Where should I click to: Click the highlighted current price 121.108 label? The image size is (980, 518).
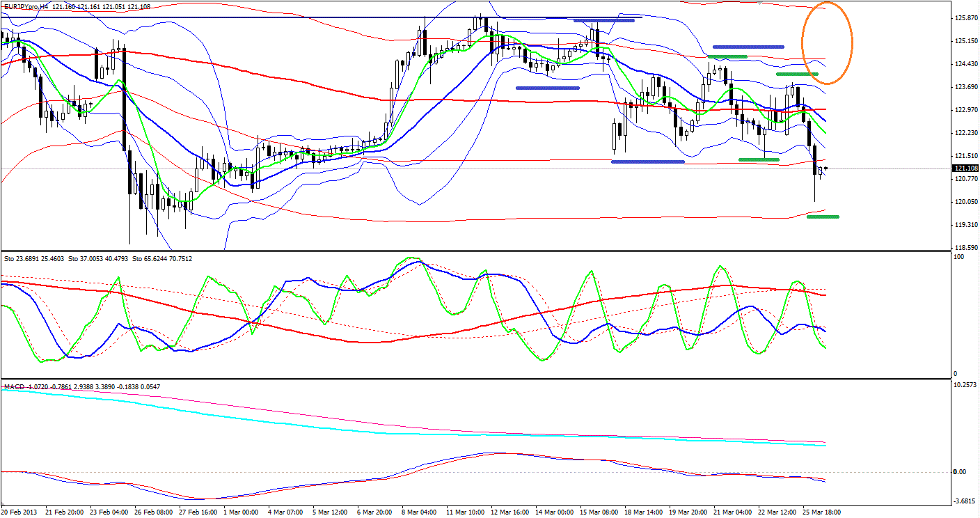(964, 168)
